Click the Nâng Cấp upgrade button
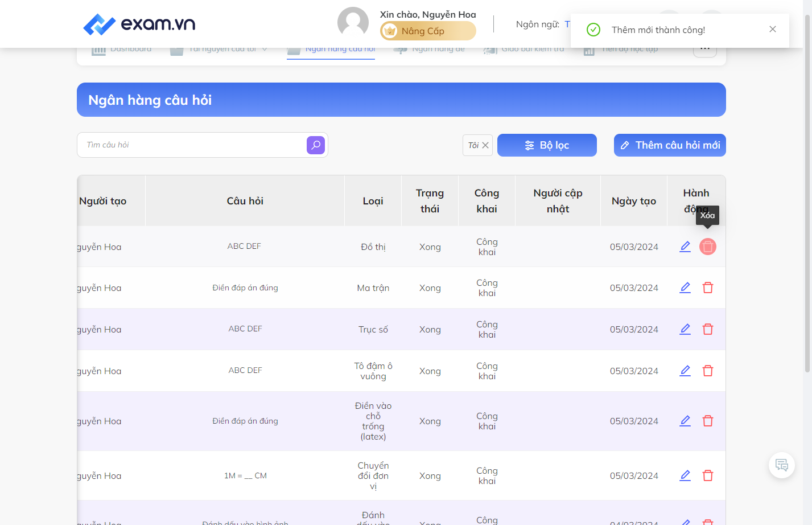812x525 pixels. 428,31
